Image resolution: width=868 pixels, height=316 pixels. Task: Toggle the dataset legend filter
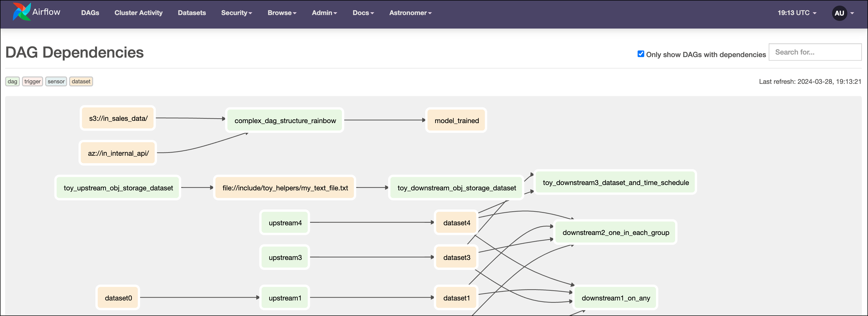[x=81, y=81]
